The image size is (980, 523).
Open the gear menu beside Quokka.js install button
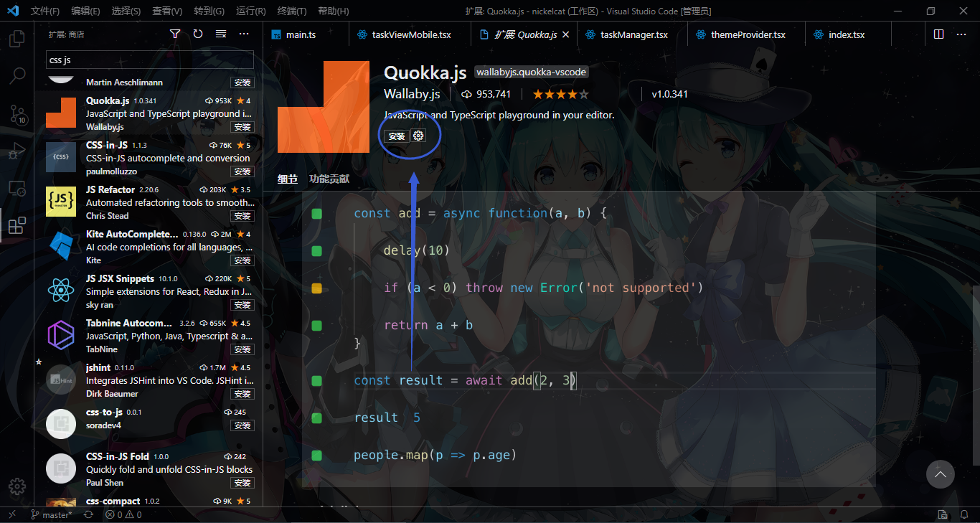click(419, 136)
